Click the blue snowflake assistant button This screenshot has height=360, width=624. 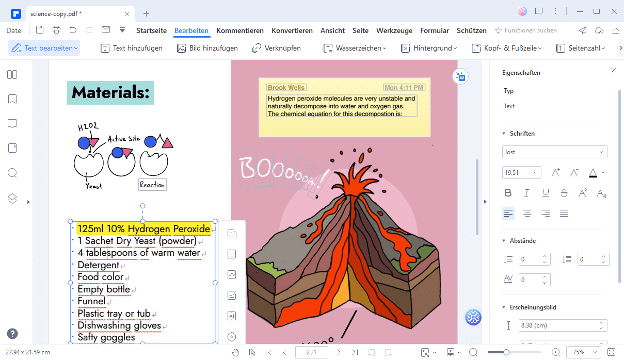click(x=473, y=317)
